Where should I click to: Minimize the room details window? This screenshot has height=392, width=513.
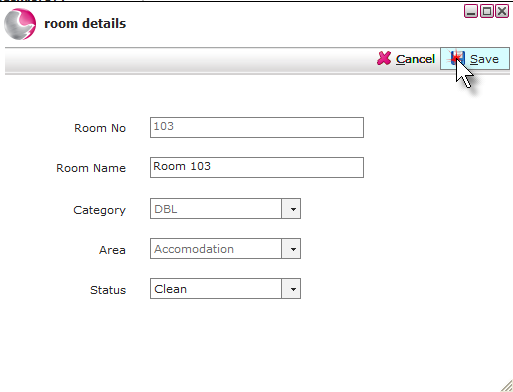(471, 11)
